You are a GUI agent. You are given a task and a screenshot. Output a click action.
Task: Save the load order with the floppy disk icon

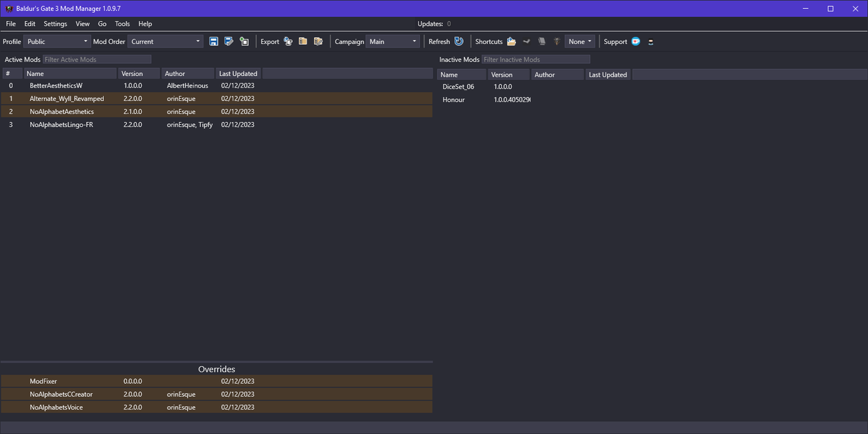[x=214, y=41]
